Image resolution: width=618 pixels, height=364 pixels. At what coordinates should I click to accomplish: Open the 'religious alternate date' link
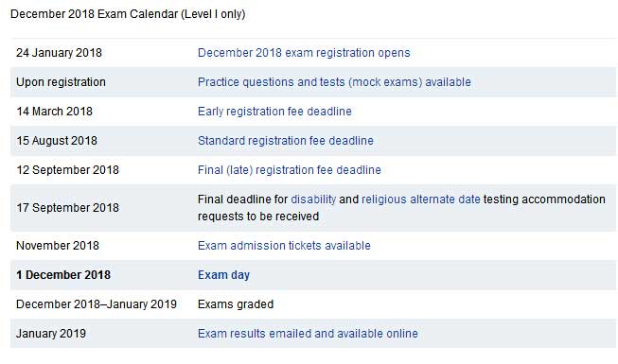[x=421, y=199]
